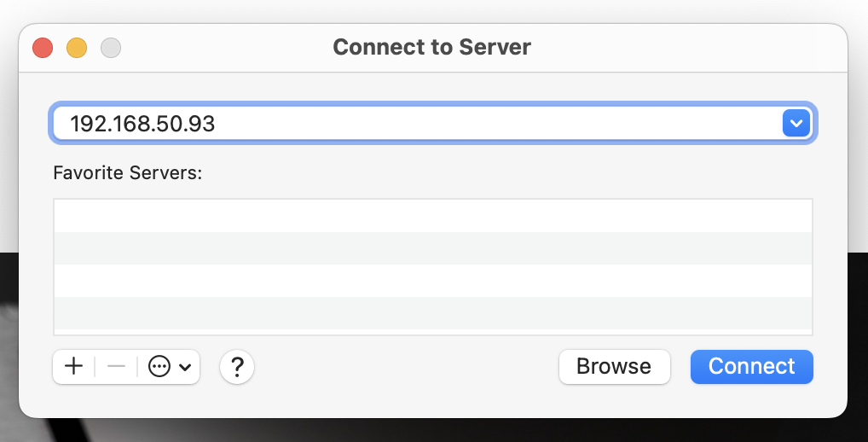Browse for available network servers
Viewport: 868px width, 442px height.
[x=615, y=367]
